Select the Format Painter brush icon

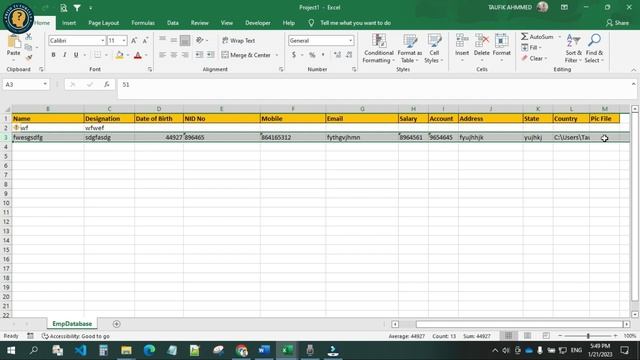tap(28, 58)
